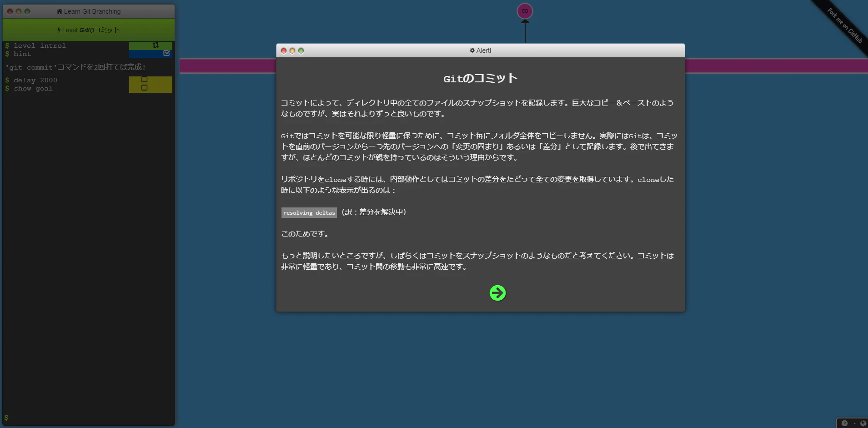Screen dimensions: 868x428
Task: Click the arrows icon beside level intro1 command
Action: click(x=156, y=45)
